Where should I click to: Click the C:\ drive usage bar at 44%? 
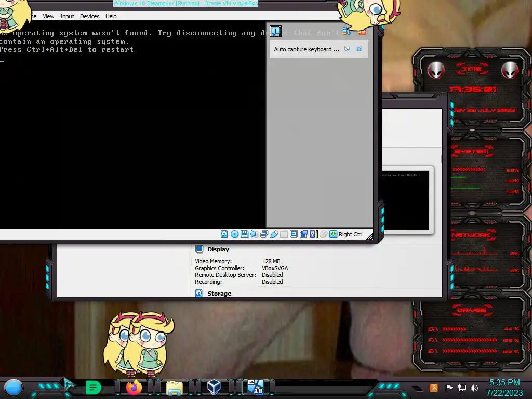(x=454, y=329)
